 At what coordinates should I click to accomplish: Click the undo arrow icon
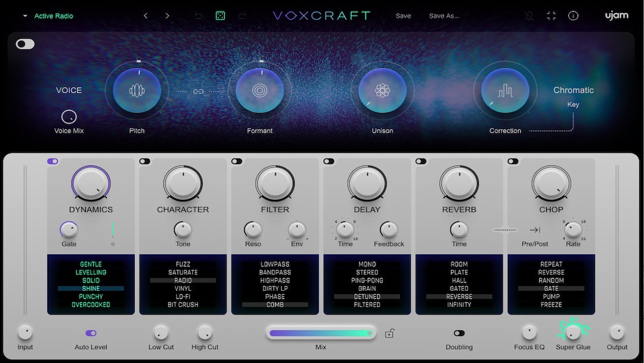point(198,16)
